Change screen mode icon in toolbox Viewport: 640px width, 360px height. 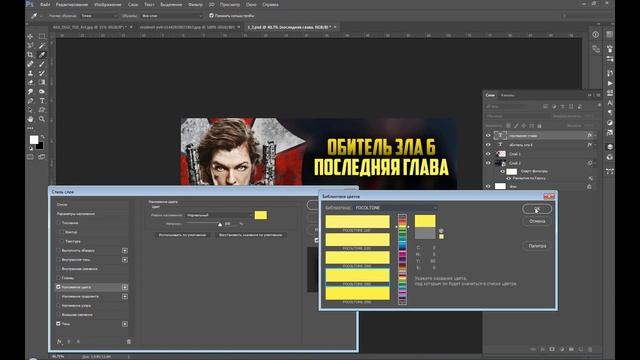42,157
